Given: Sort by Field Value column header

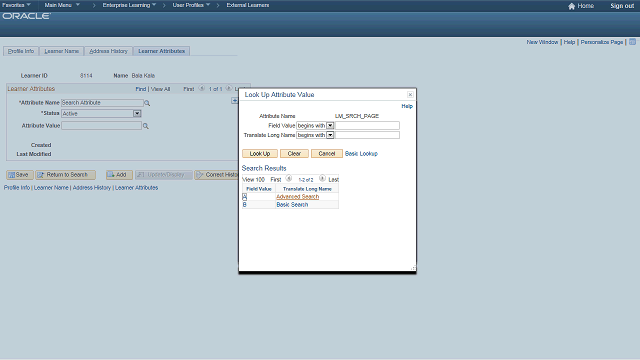Looking at the screenshot, I should click(x=259, y=189).
